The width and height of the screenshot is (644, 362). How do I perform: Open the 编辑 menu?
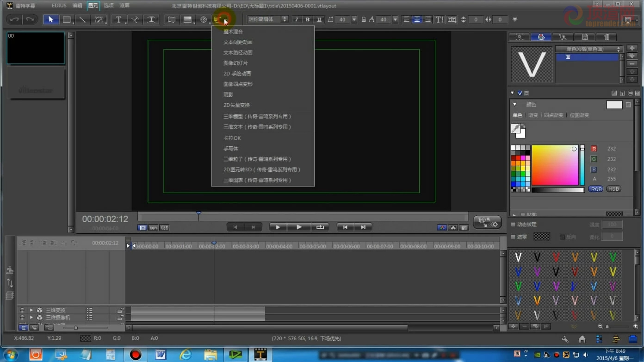coord(77,6)
